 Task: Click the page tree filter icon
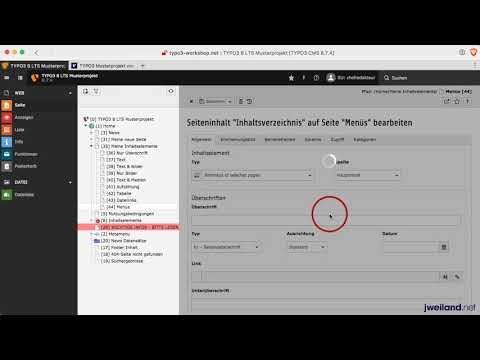[x=96, y=91]
